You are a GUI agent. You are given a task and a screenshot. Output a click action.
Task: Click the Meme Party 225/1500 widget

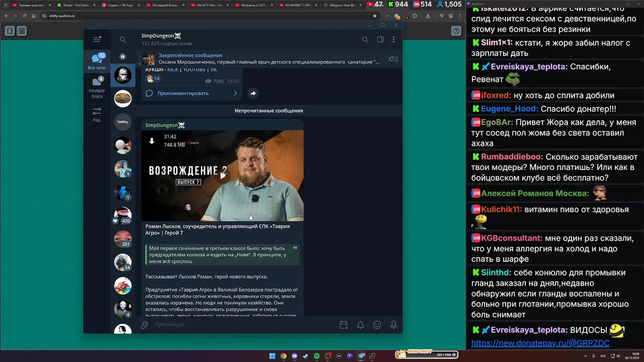427,354
